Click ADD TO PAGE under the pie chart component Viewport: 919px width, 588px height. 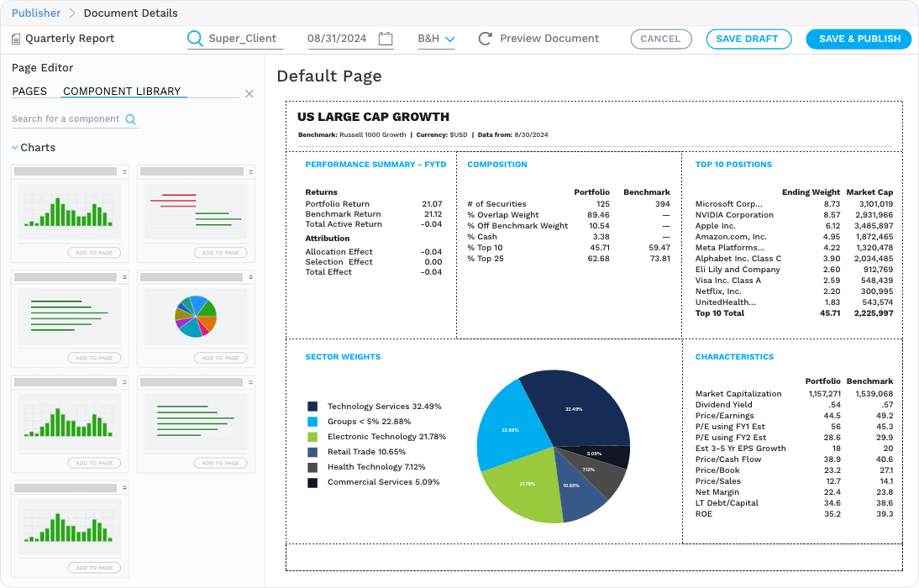220,357
